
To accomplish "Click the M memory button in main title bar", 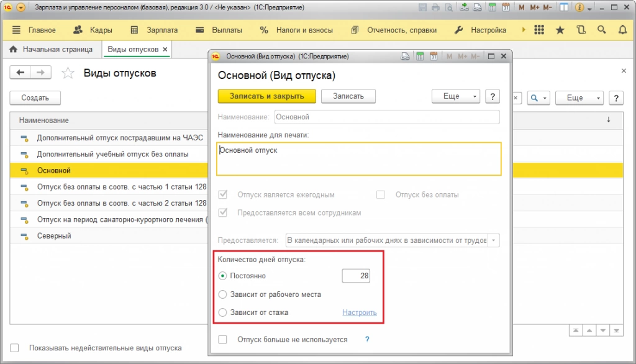I will coord(522,7).
